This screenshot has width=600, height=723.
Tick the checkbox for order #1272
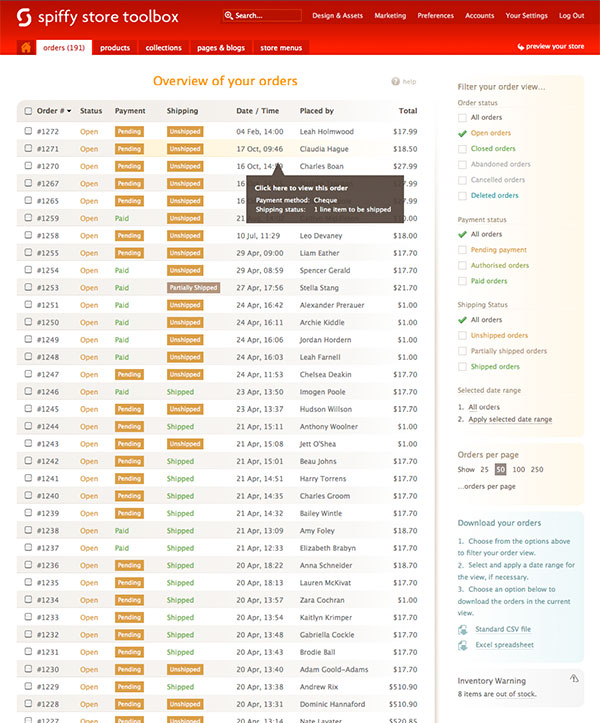(28, 131)
